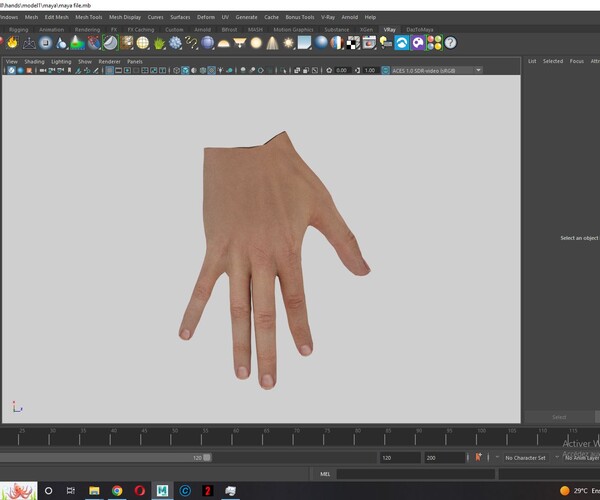Open the Deform menu
Viewport: 600px width, 500px height.
206,17
